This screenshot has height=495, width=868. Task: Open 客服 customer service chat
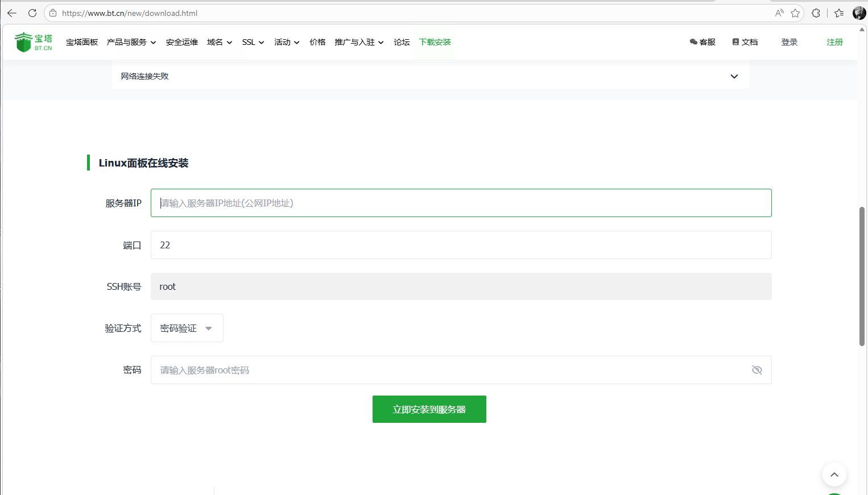(x=702, y=42)
